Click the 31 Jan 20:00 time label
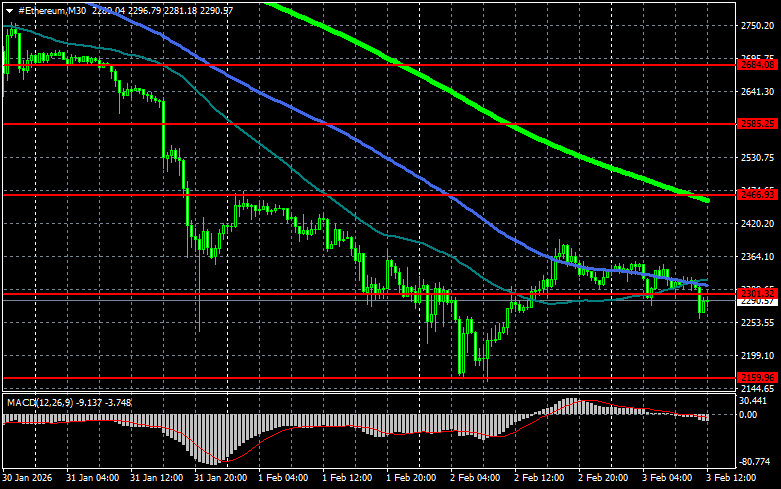781x489 pixels. pyautogui.click(x=220, y=478)
